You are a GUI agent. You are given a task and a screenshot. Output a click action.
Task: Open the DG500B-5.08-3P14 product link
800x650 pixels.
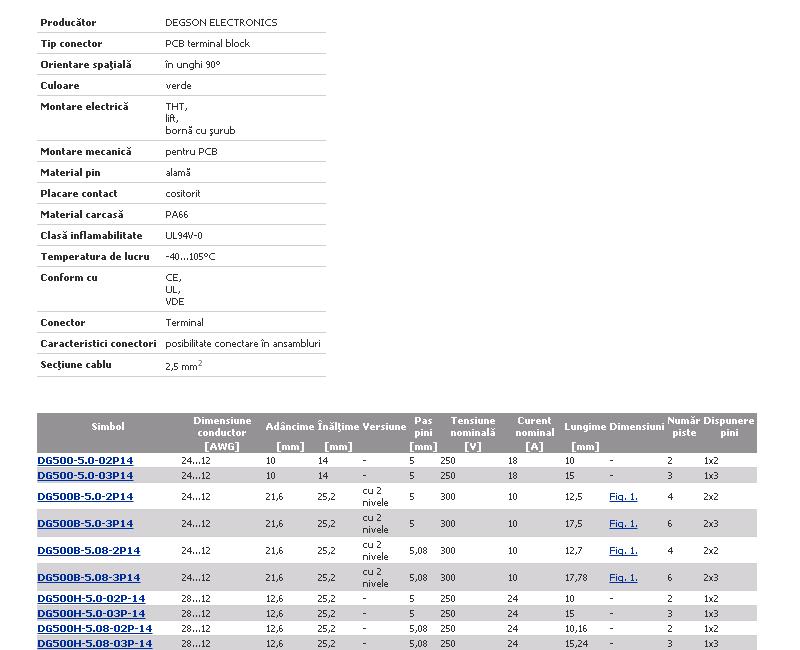tap(89, 578)
